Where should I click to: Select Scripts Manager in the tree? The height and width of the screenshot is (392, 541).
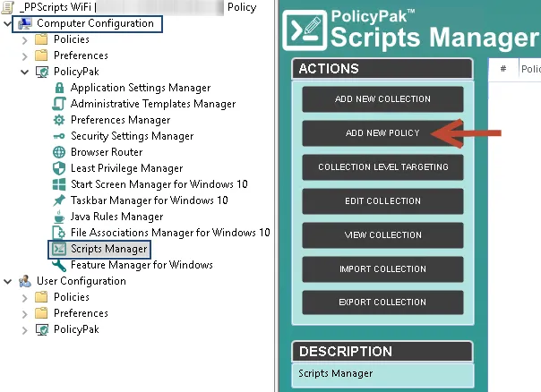pyautogui.click(x=108, y=249)
